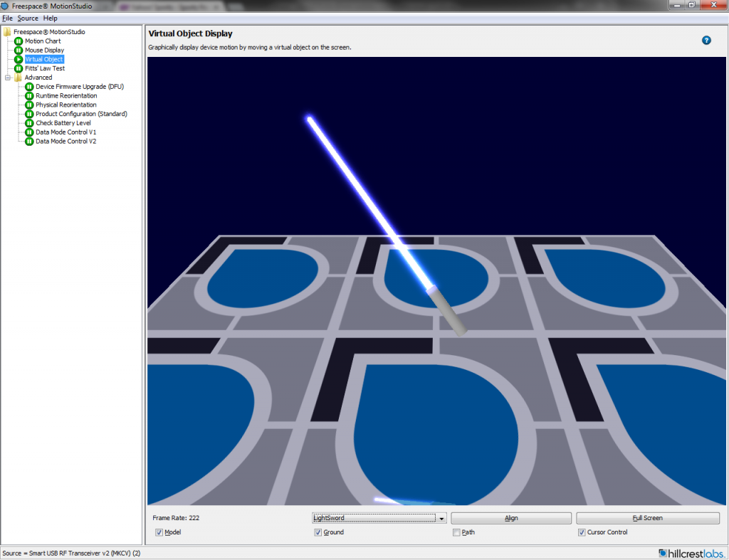Close the MotionStudio window

tap(713, 5)
